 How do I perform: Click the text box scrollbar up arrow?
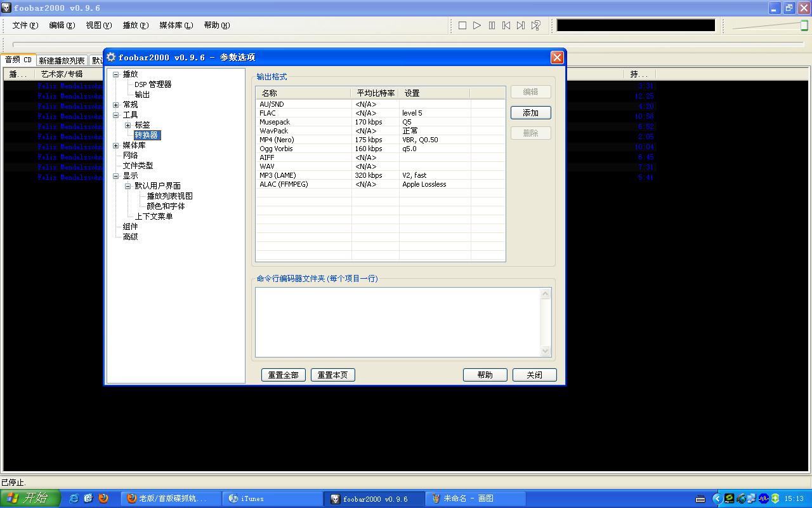pos(546,293)
